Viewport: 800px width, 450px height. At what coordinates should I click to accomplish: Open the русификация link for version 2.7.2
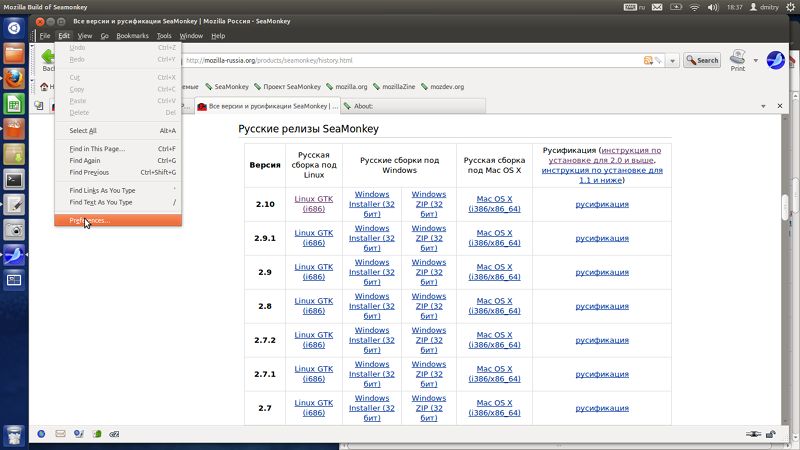(602, 340)
